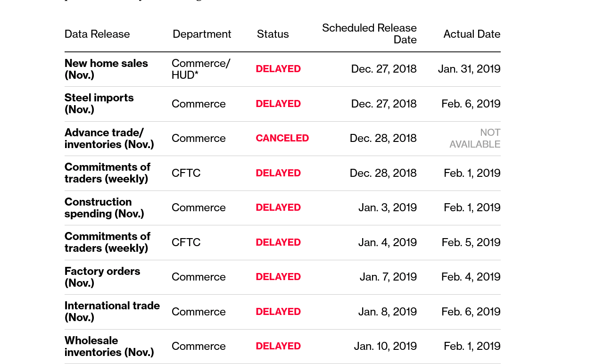Click the Department column header
This screenshot has height=364, width=612.
tap(202, 34)
